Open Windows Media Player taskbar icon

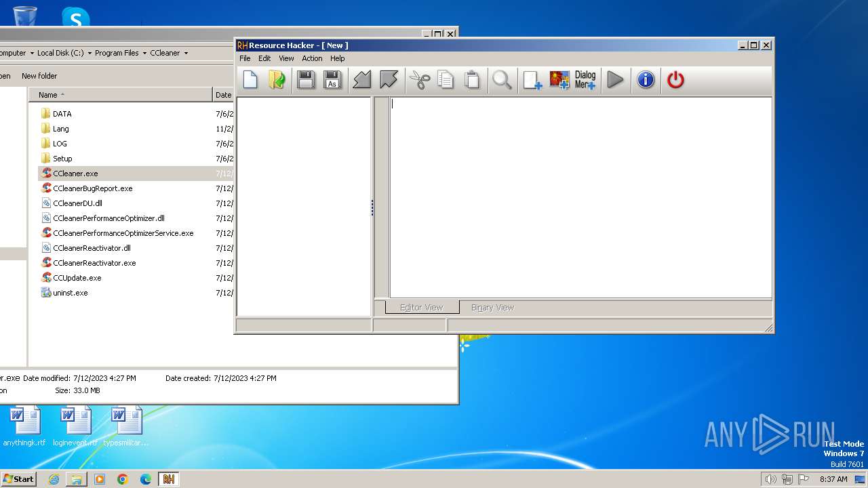(100, 479)
